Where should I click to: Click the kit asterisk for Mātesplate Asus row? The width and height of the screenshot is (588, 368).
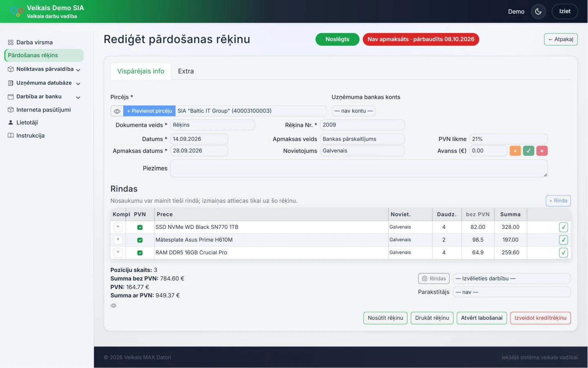coord(118,240)
